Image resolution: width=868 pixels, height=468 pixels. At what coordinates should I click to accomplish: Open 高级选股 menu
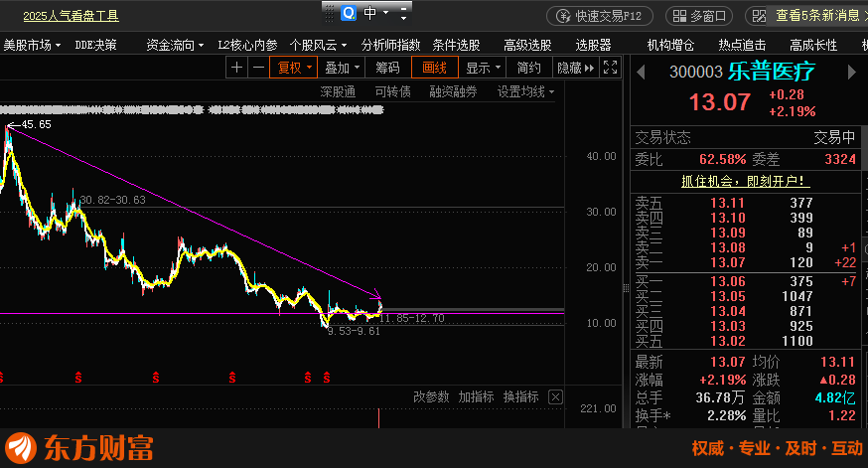click(527, 45)
